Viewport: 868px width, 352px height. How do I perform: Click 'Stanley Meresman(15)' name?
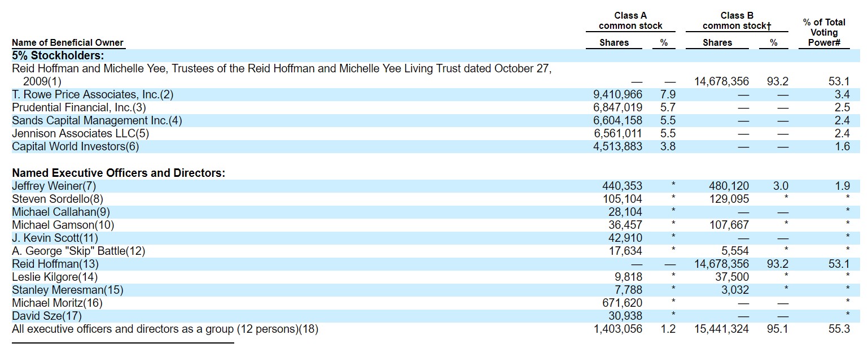[x=68, y=290]
